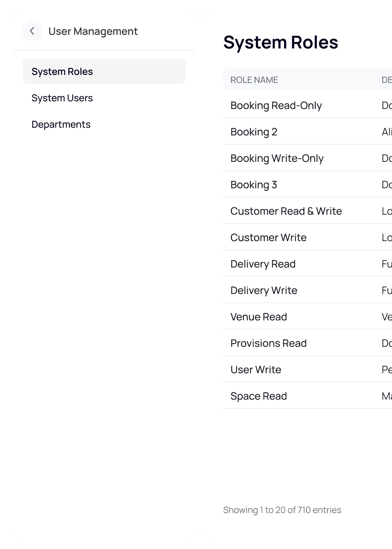Click the User Management title
This screenshot has height=549, width=392.
[94, 31]
